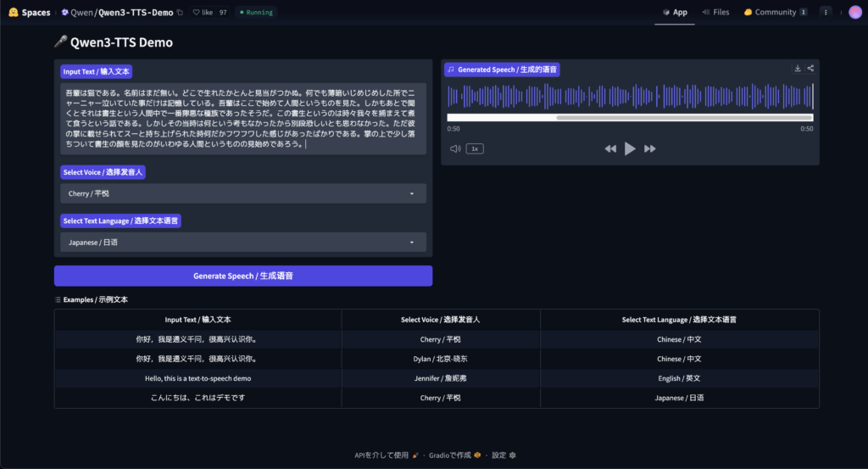
Task: Open the 'APIを介して使用' footer link
Action: click(x=387, y=455)
